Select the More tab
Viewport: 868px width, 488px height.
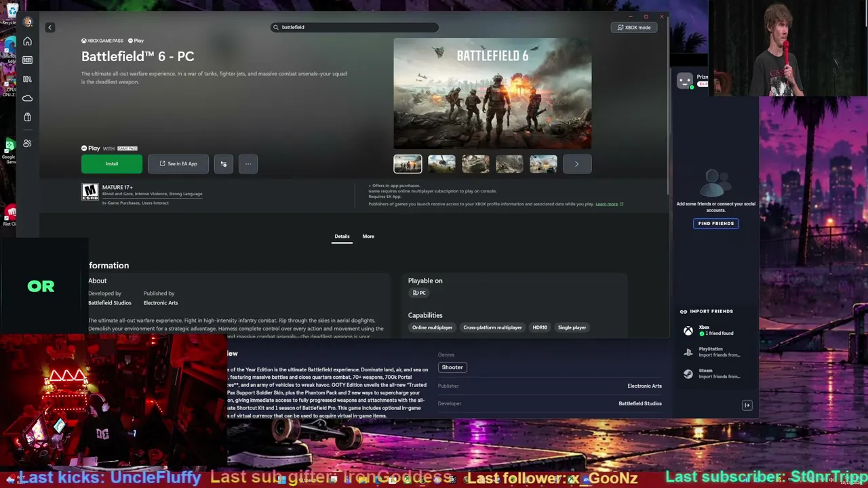point(368,237)
